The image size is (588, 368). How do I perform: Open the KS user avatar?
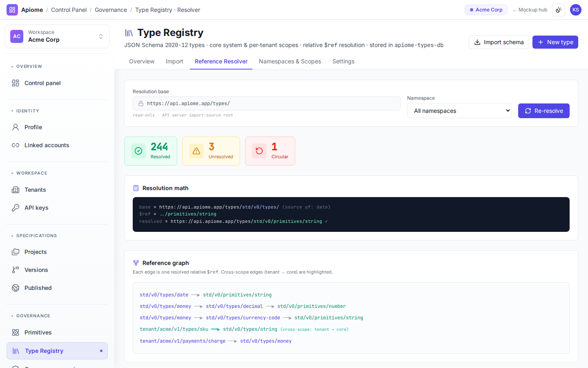(576, 10)
